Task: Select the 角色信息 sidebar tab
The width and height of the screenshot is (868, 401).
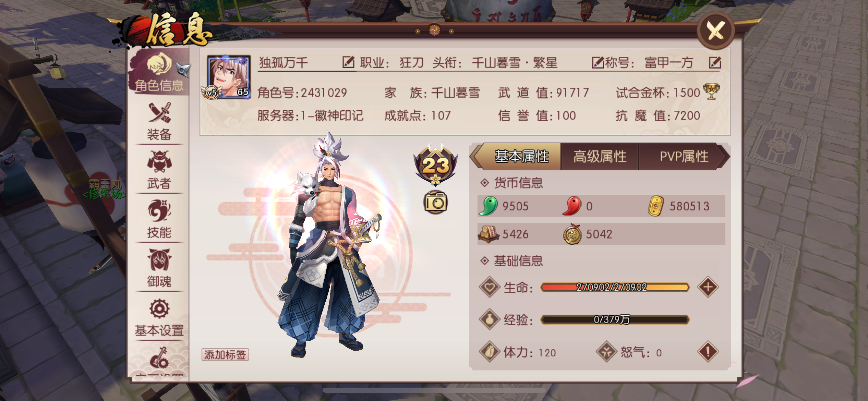Action: coord(159,72)
